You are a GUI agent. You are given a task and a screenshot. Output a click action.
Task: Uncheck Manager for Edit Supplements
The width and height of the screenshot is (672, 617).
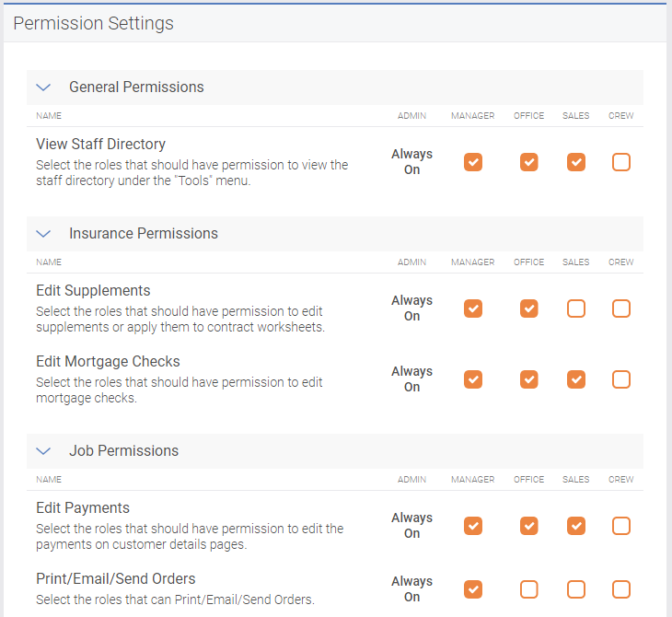pyautogui.click(x=473, y=308)
